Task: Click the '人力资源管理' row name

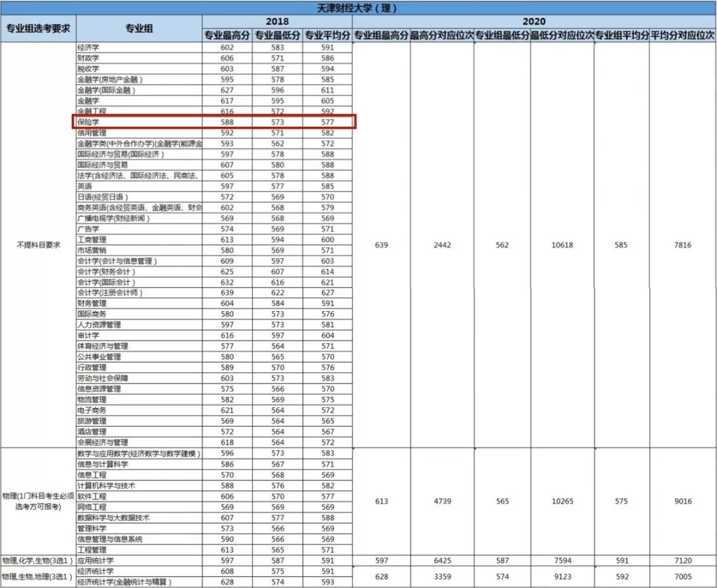Action: [x=99, y=325]
